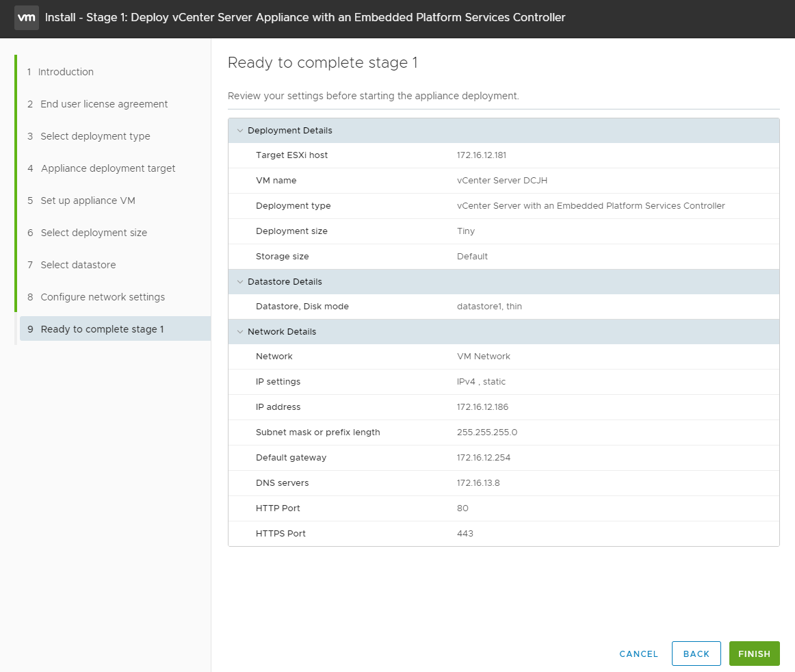Screen dimensions: 795x672
Task: Click the Deployment size value Tiny
Action: 465,231
